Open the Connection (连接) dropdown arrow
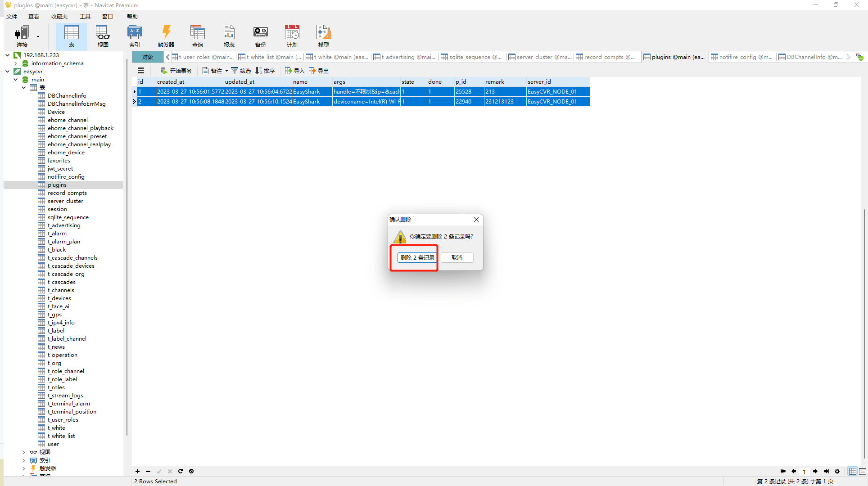Viewport: 868px width, 486px height. (38, 36)
